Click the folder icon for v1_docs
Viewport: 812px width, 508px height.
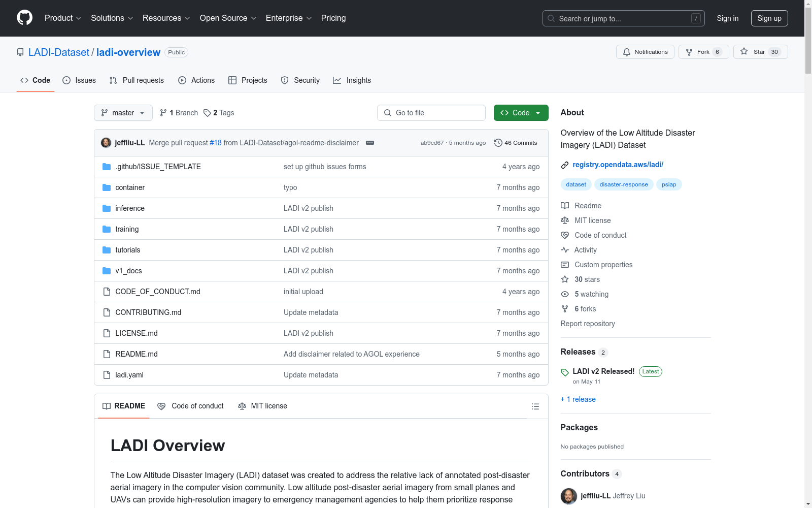[107, 271]
